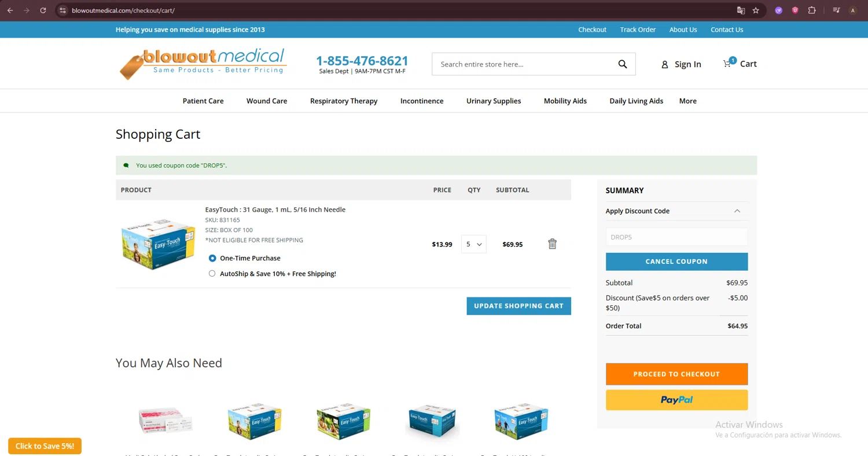The image size is (868, 456).
Task: Open Patient Care menu
Action: (x=203, y=101)
